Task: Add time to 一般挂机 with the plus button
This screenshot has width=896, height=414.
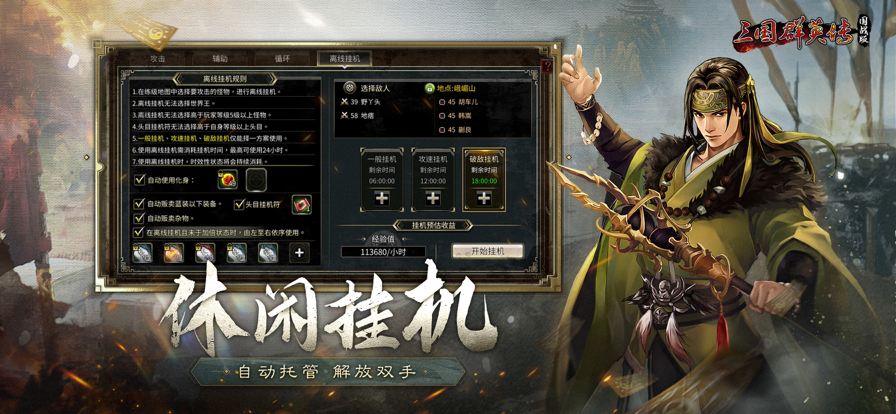Action: point(382,198)
